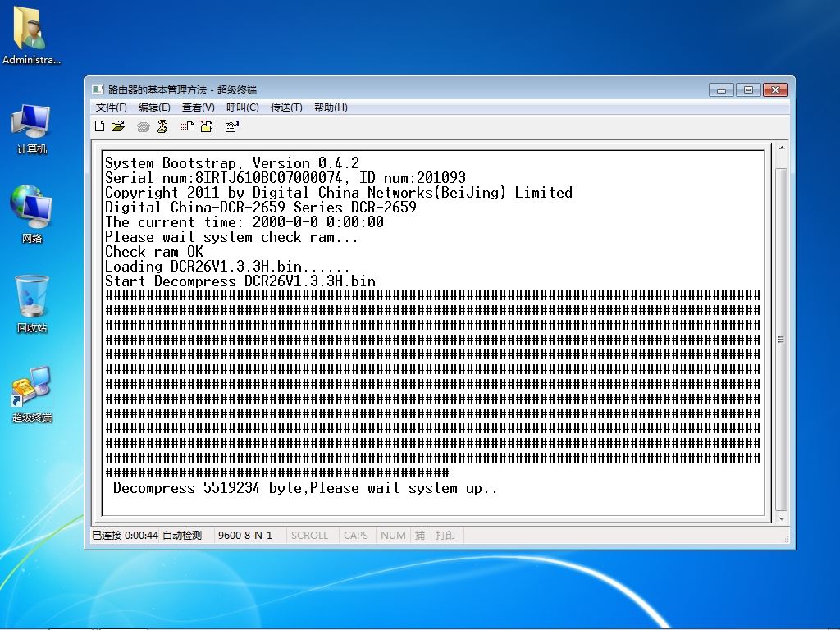Viewport: 840px width, 630px height.
Task: Click the Send file toolbar icon
Action: pyautogui.click(x=188, y=126)
